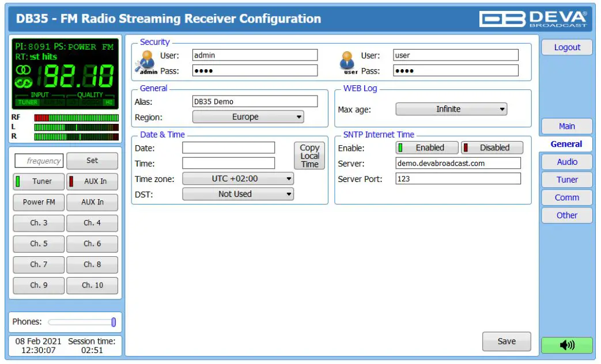Click the green speaker listen icon
Image resolution: width=601 pixels, height=364 pixels.
click(566, 345)
